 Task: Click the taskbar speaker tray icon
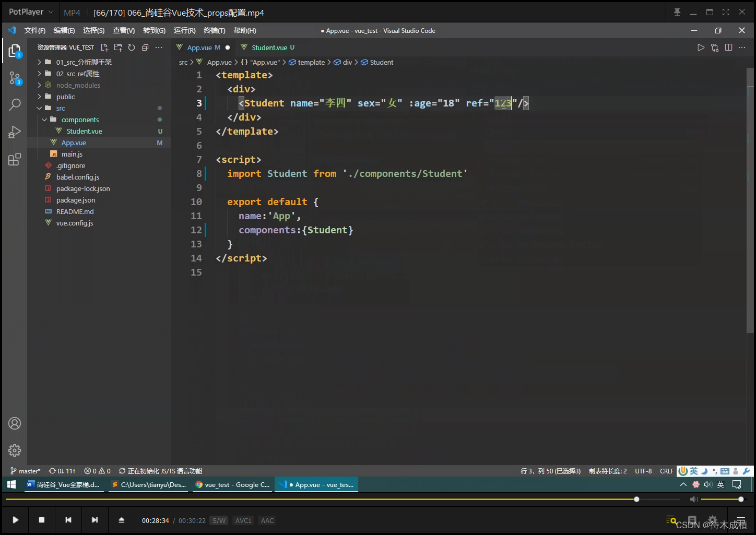coord(707,484)
